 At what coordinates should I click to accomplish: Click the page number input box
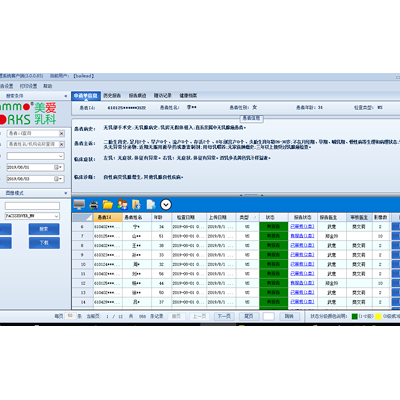tap(269, 316)
